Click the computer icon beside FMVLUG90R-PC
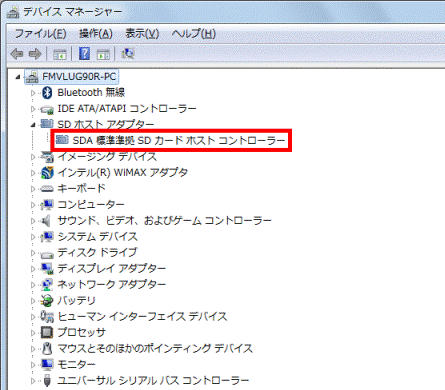This screenshot has width=445, height=390. tap(32, 77)
